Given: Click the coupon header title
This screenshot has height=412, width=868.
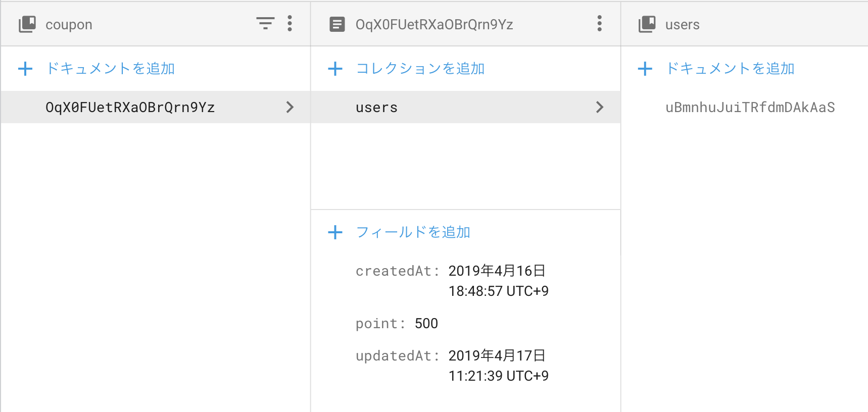Looking at the screenshot, I should (69, 25).
